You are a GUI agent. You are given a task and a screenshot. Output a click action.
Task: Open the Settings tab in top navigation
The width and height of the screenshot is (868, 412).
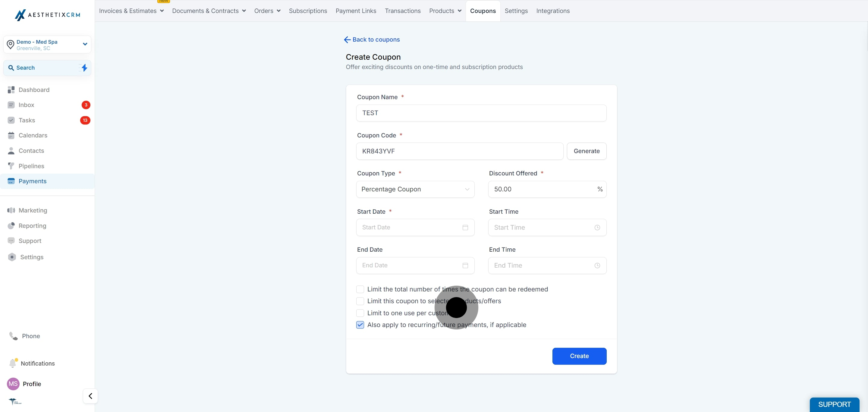coord(516,11)
